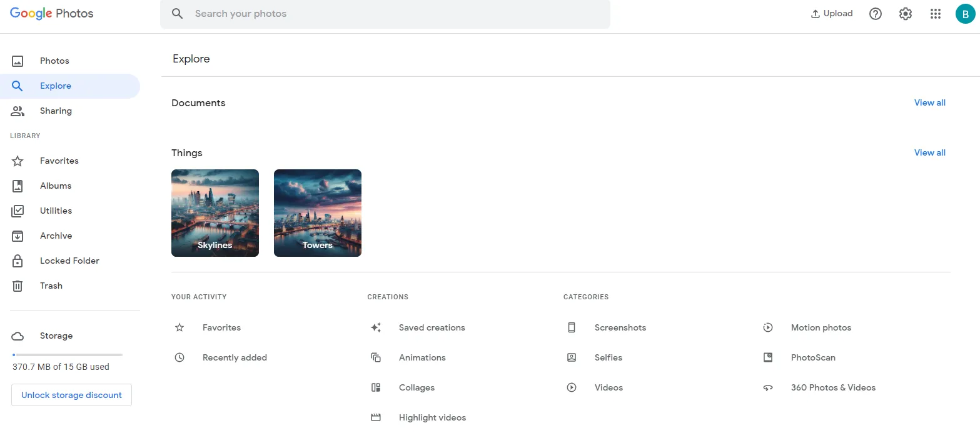This screenshot has width=980, height=433.
Task: Open the Collages category
Action: [417, 387]
